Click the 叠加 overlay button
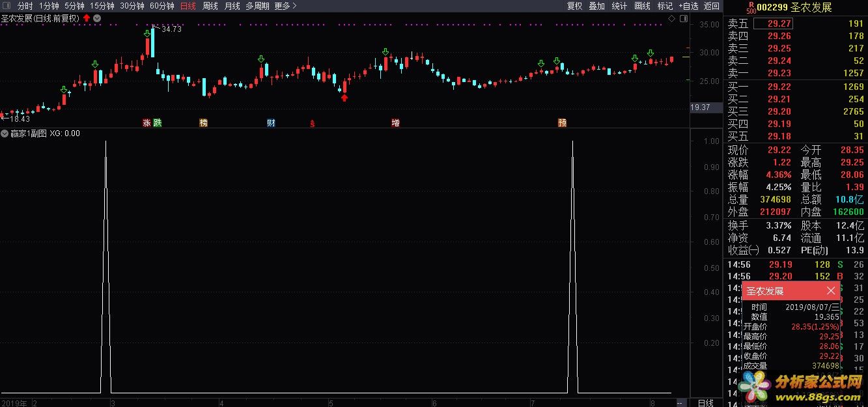 tap(596, 6)
